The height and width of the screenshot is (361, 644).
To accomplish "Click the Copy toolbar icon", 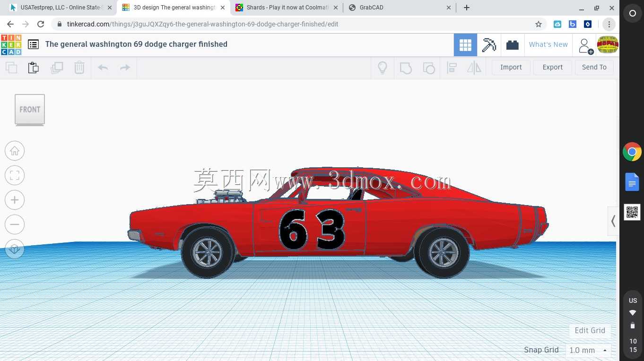I will pos(11,68).
